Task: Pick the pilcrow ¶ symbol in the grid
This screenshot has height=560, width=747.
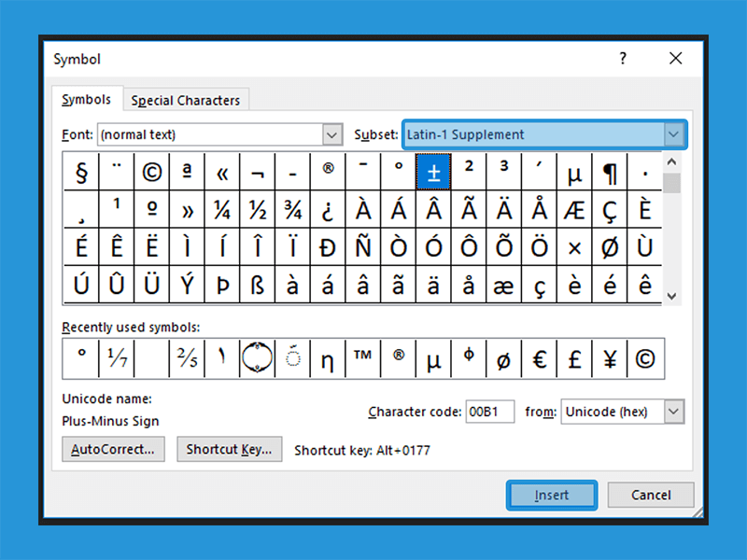Action: [610, 172]
